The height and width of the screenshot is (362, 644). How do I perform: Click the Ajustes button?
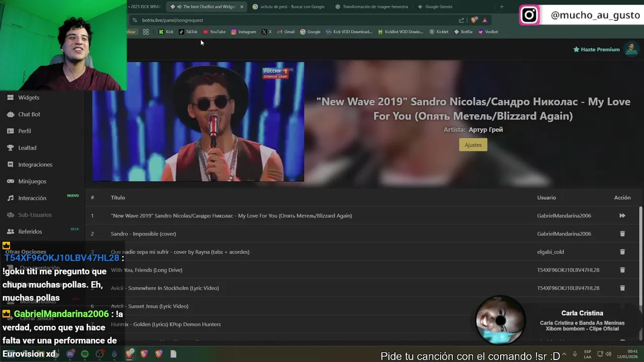[x=473, y=145]
